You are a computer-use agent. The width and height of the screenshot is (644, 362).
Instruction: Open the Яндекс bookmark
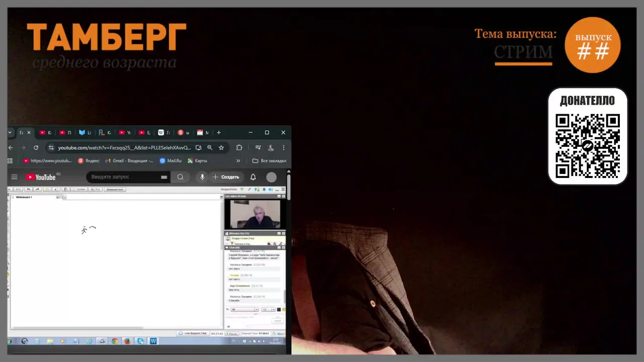pyautogui.click(x=89, y=161)
